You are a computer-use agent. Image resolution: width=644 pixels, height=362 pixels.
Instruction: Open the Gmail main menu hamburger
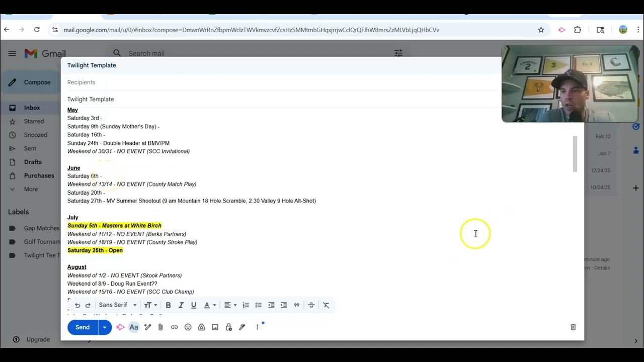point(12,53)
